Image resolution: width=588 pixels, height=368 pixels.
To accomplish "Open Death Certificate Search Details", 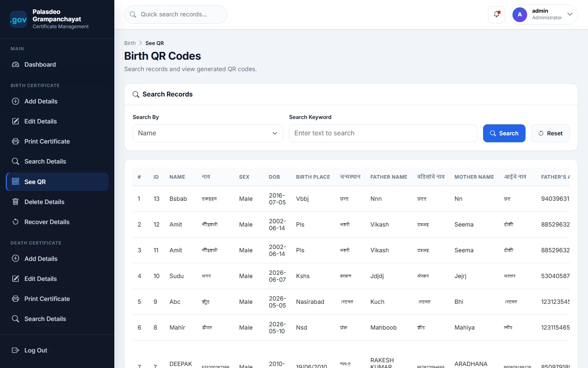I will coord(57,319).
